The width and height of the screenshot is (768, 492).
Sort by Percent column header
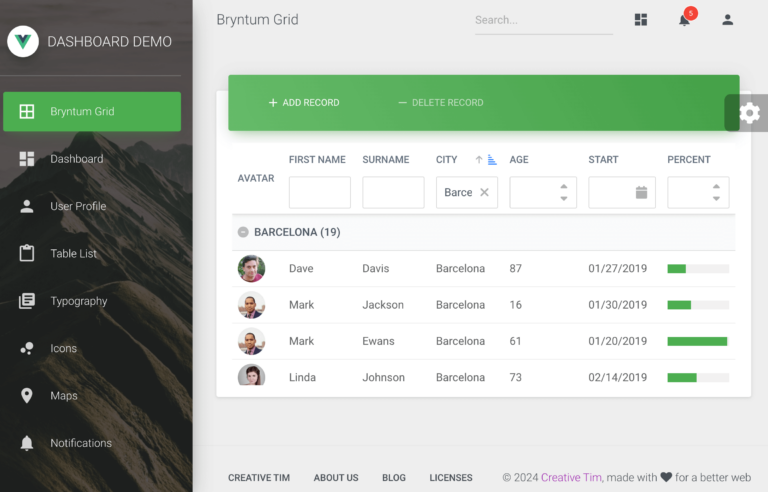click(x=688, y=160)
